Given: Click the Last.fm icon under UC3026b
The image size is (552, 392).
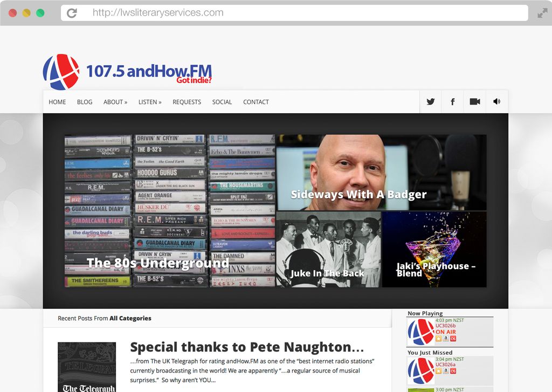Looking at the screenshot, I should click(x=453, y=339).
